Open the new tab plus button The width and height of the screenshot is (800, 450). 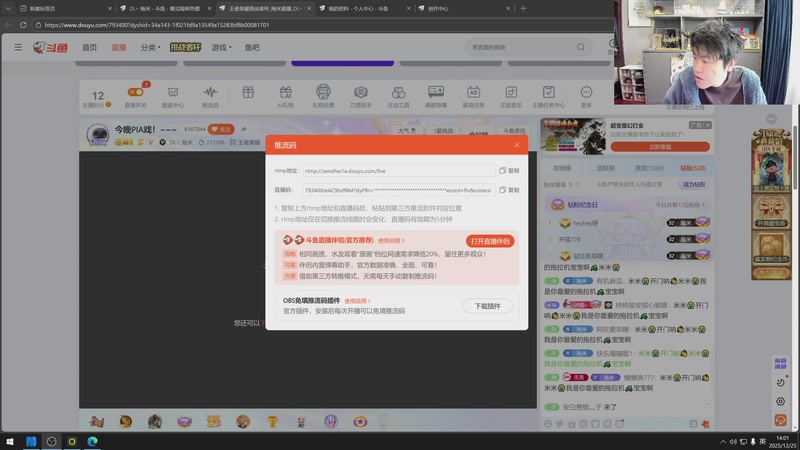click(523, 8)
